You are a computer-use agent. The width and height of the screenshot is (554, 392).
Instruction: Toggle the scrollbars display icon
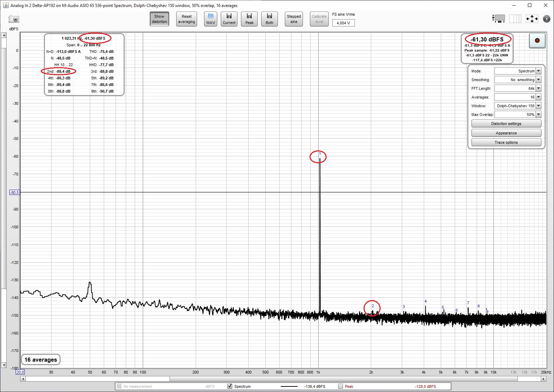pos(499,18)
